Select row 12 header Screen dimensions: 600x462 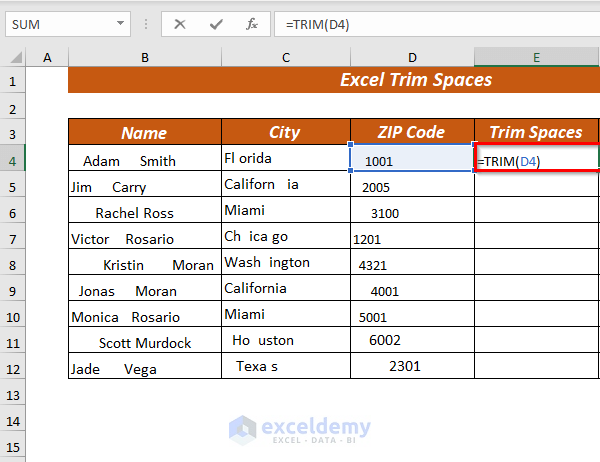(13, 369)
